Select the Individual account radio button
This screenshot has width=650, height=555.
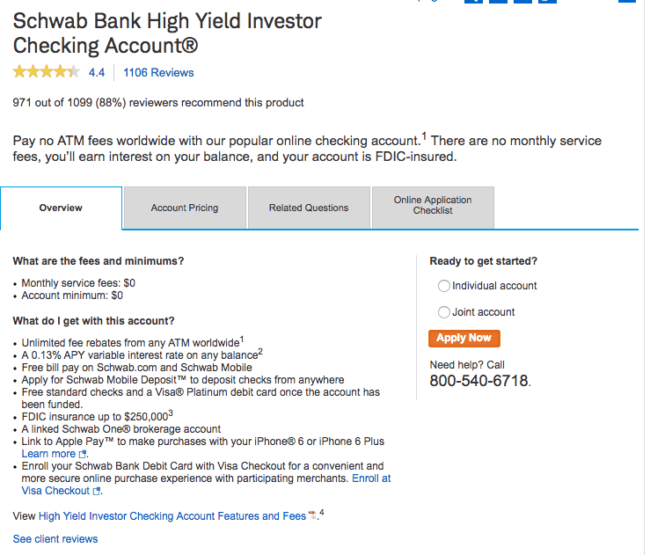[x=444, y=286]
